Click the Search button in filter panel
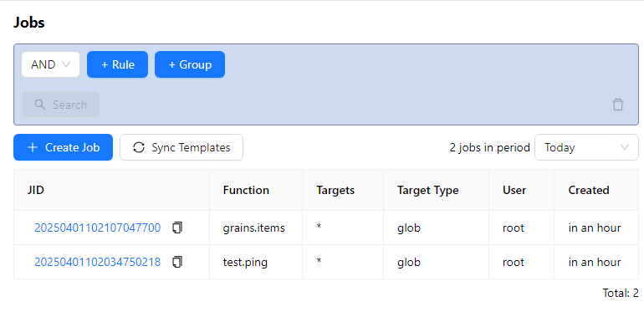 (61, 105)
